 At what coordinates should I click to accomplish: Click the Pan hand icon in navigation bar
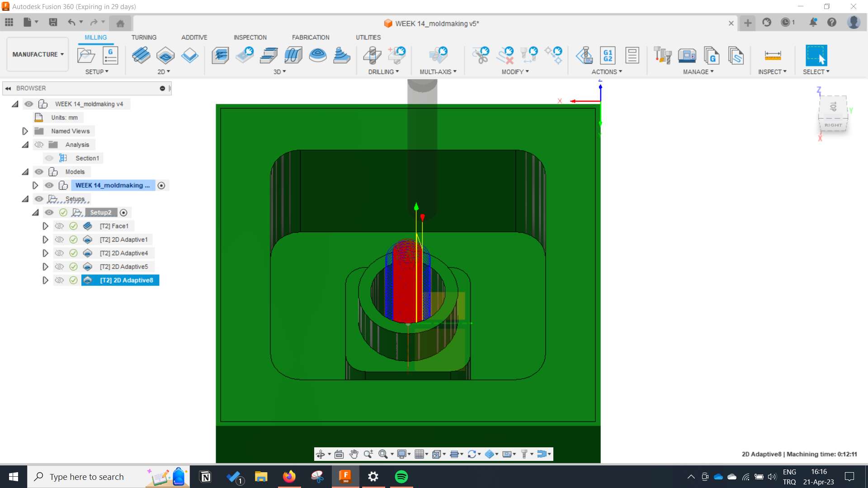click(x=354, y=454)
